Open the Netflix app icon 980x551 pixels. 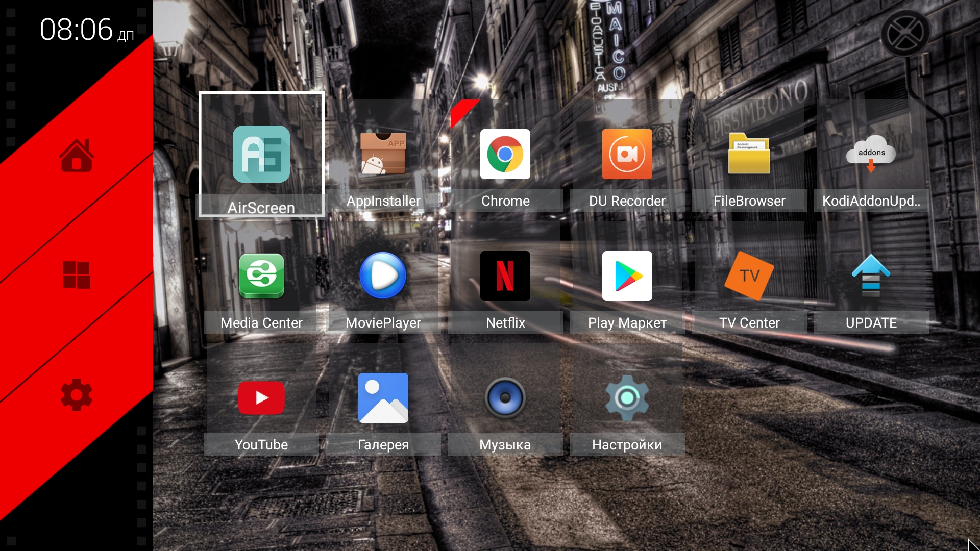click(505, 276)
